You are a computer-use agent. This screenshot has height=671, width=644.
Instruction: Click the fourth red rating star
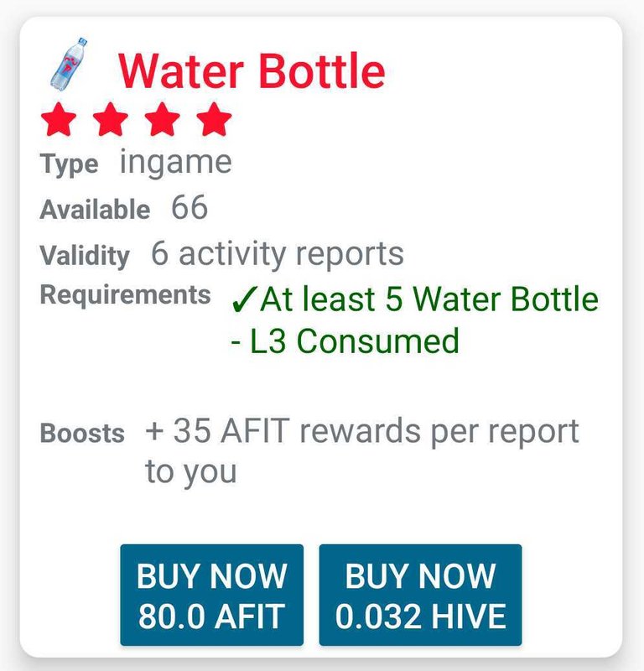(214, 120)
